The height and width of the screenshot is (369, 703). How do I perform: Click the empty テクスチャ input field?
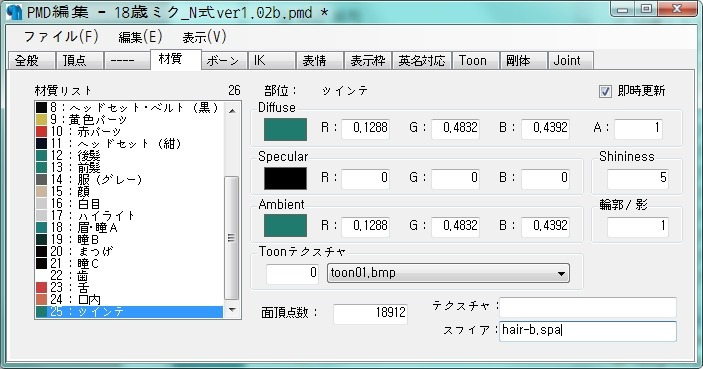coord(588,308)
